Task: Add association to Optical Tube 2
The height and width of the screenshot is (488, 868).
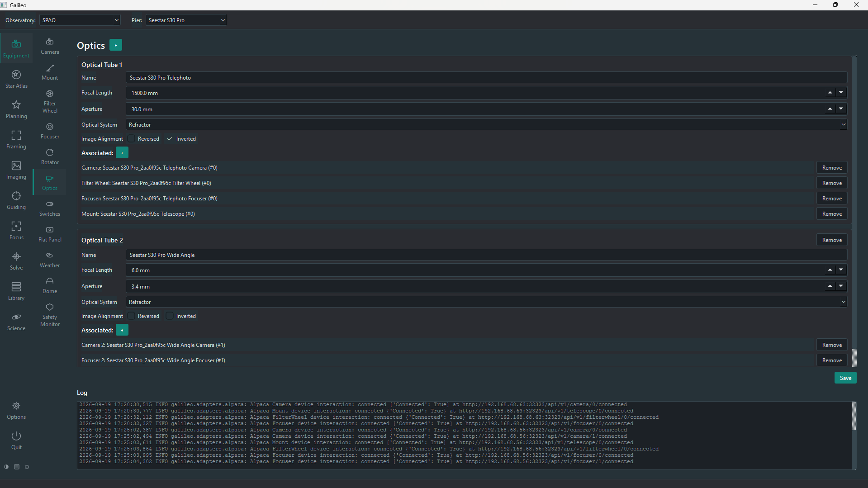Action: pos(122,330)
